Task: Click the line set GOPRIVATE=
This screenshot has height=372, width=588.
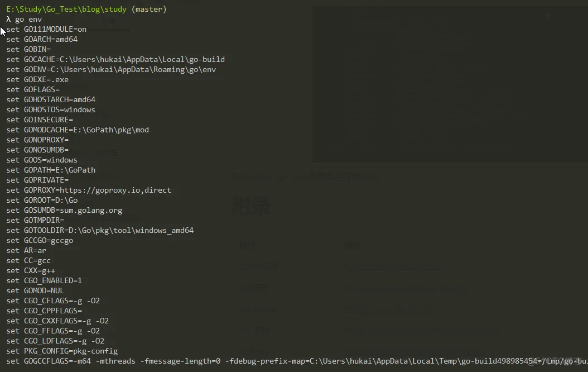Action: (x=37, y=180)
